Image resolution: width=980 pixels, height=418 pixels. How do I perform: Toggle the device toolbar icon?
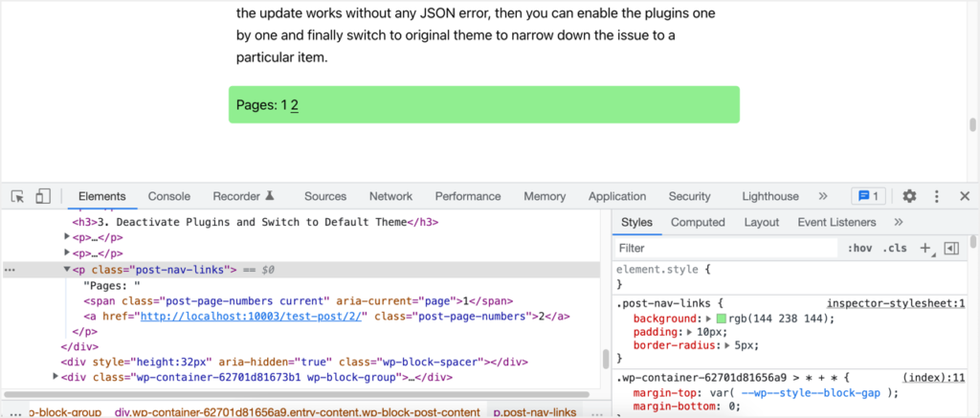pos(42,196)
